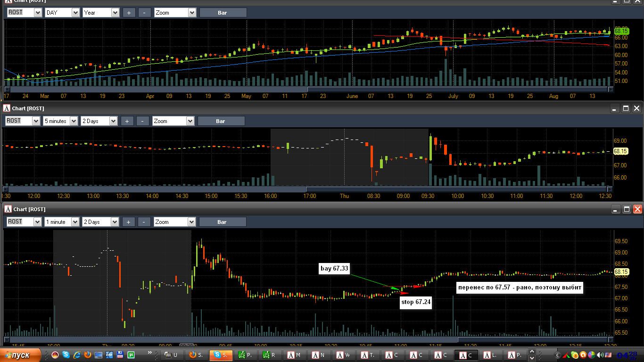This screenshot has width=644, height=362.
Task: Click the colorful pie chart tray icon
Action: point(591,355)
